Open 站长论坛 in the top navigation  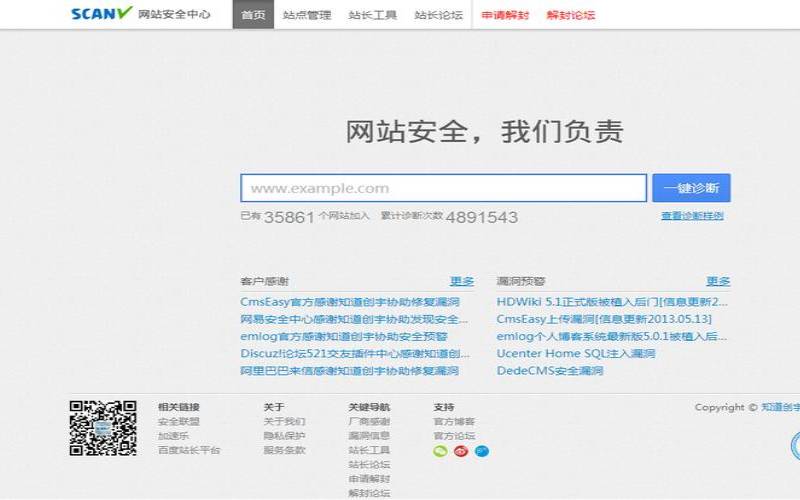coord(438,15)
